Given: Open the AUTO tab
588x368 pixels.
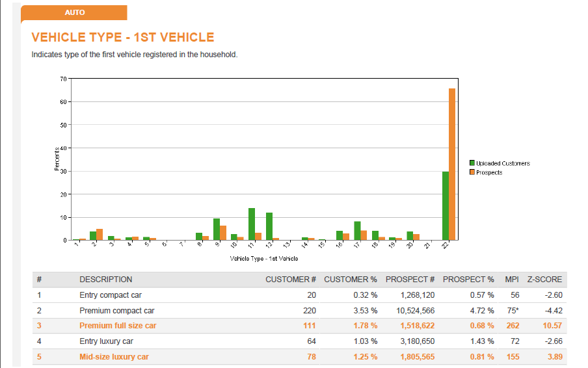Looking at the screenshot, I should 74,13.
